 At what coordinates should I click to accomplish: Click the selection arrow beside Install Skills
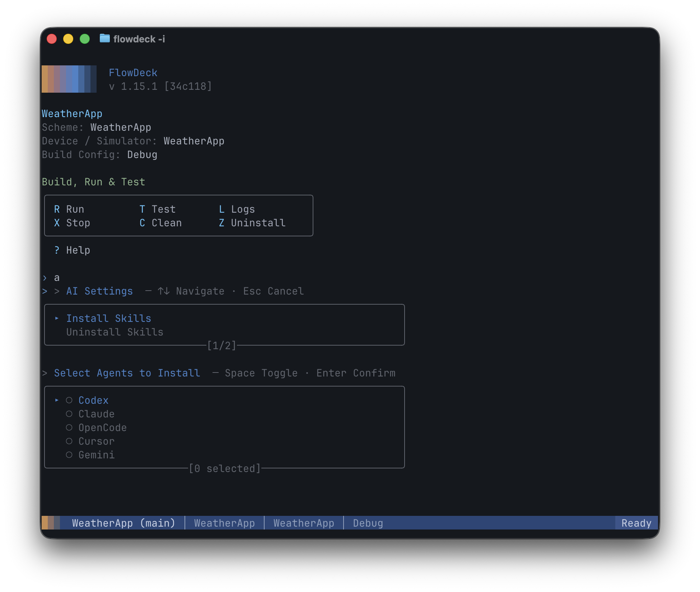pos(57,318)
